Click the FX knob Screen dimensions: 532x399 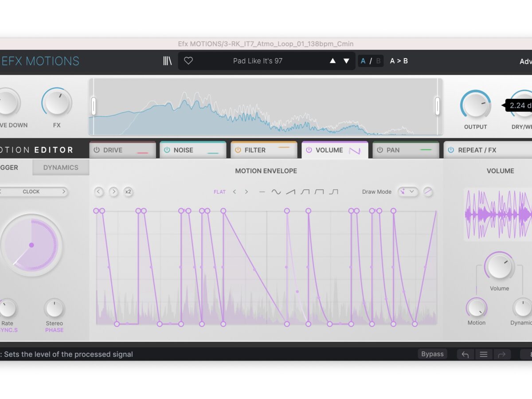57,102
